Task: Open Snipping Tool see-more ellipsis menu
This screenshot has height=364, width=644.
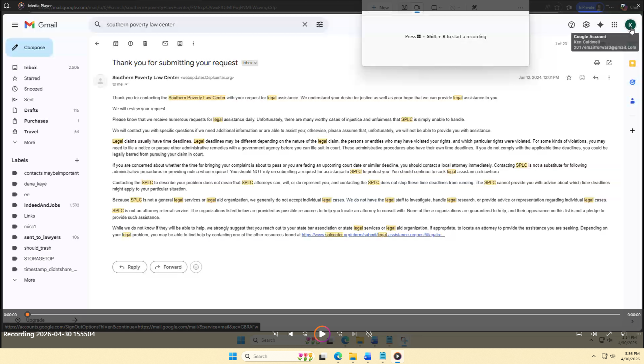Action: (521, 7)
